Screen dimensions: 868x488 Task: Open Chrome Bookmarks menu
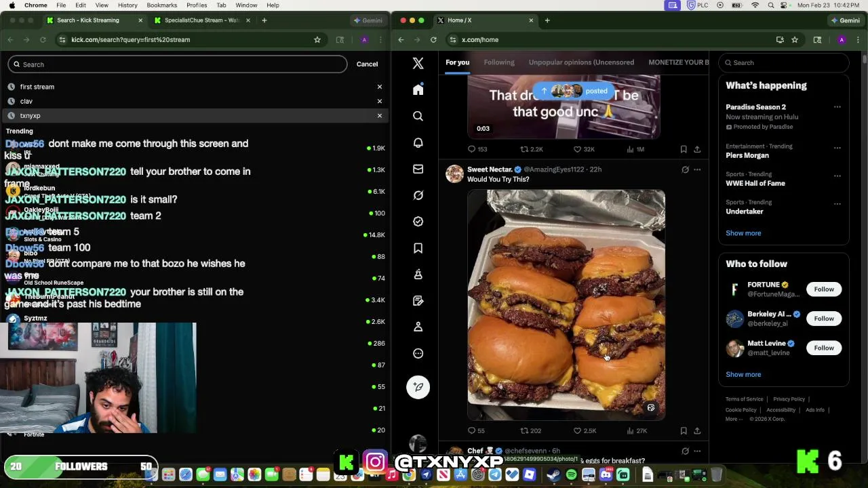click(x=162, y=5)
